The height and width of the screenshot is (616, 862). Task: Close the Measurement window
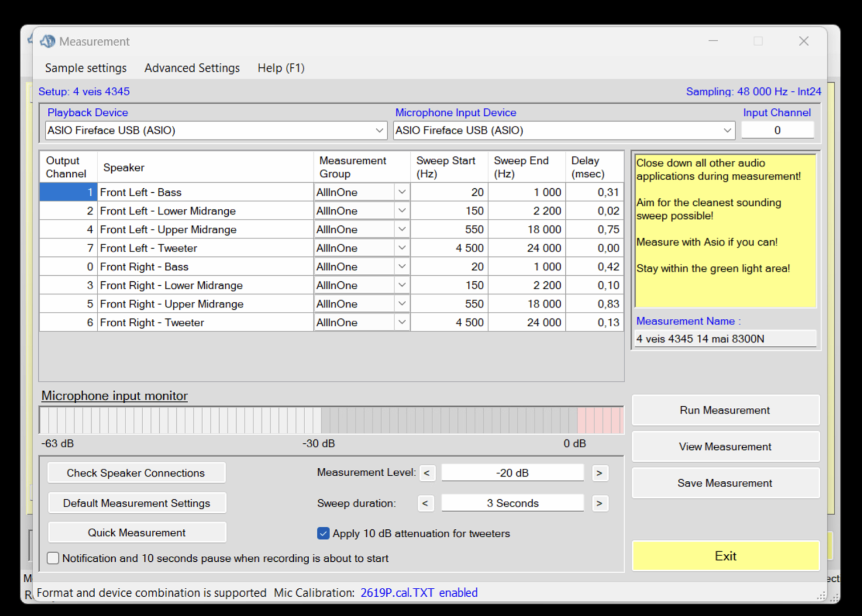pyautogui.click(x=804, y=41)
